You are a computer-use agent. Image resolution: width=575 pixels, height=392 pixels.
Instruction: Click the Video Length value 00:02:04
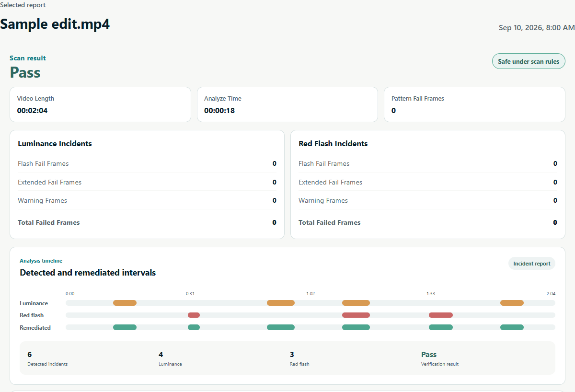pyautogui.click(x=32, y=111)
